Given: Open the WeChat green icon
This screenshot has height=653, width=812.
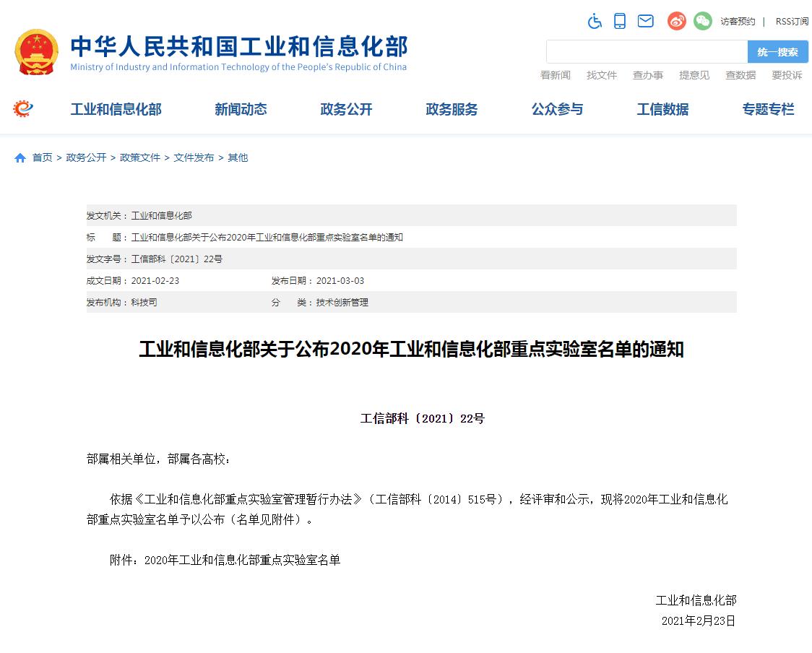Looking at the screenshot, I should 702,21.
